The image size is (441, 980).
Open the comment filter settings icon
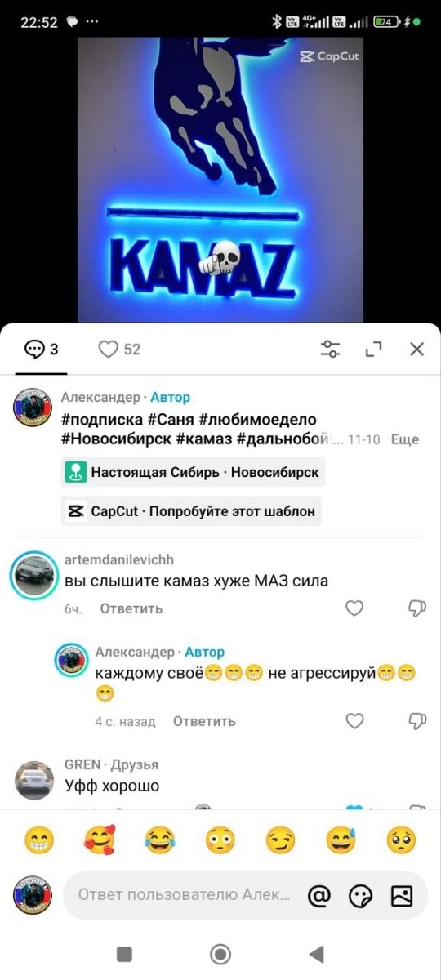coord(330,350)
